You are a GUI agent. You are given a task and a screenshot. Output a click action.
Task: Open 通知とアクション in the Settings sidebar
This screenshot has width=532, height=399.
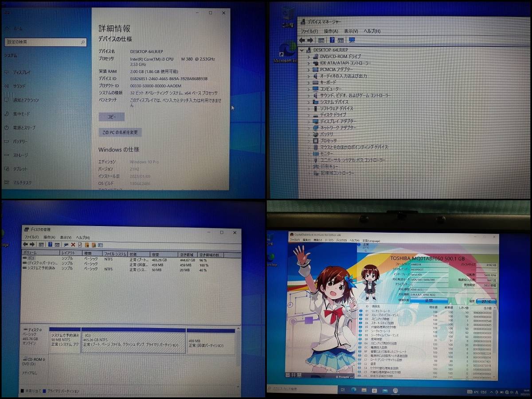coord(22,100)
